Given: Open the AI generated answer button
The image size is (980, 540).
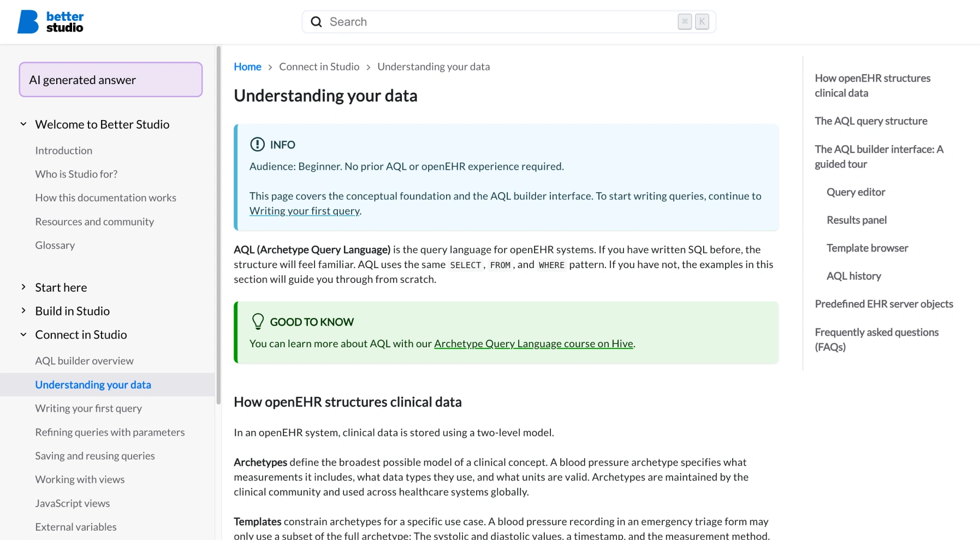Looking at the screenshot, I should click(111, 80).
